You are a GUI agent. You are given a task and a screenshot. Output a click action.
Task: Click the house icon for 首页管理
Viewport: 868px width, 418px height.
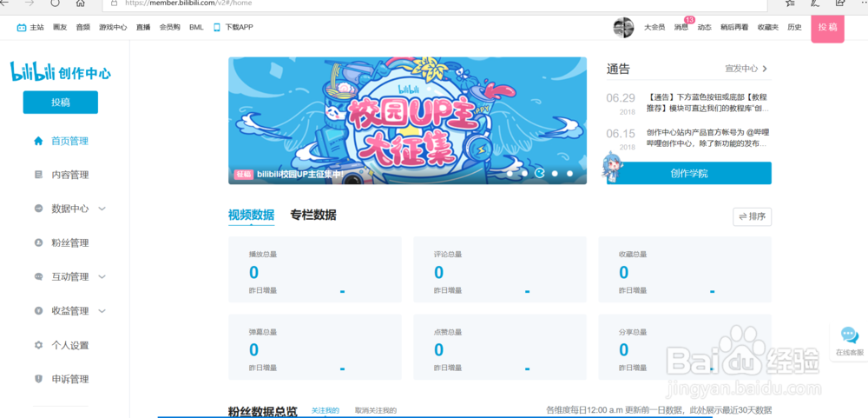(38, 141)
